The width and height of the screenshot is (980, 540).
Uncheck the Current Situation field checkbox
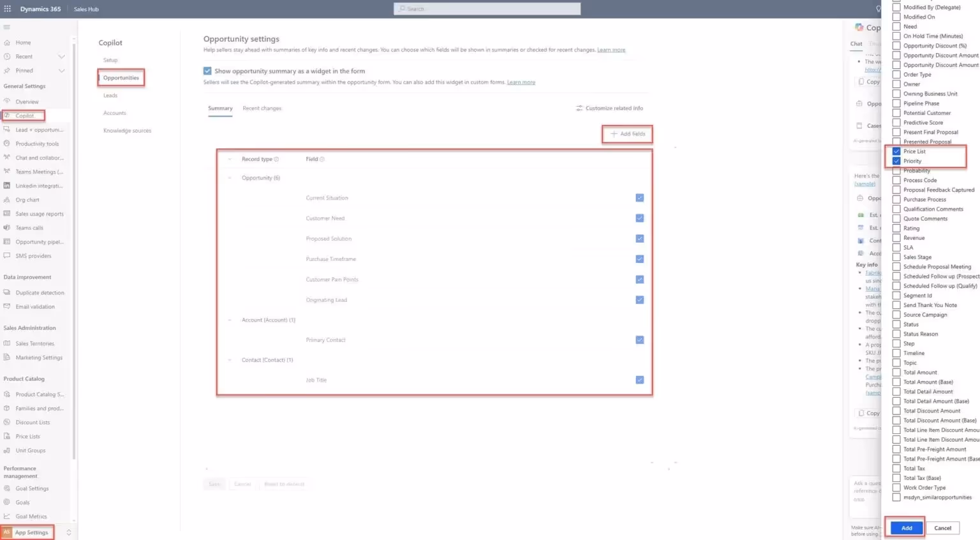639,198
